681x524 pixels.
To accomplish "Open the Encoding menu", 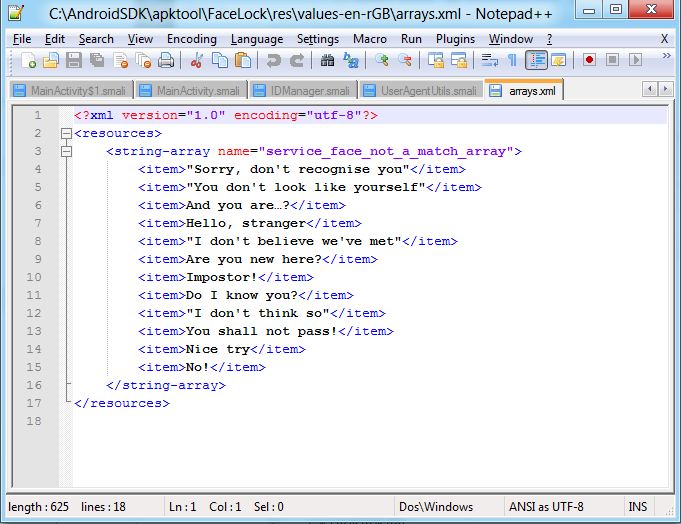I will pos(191,39).
